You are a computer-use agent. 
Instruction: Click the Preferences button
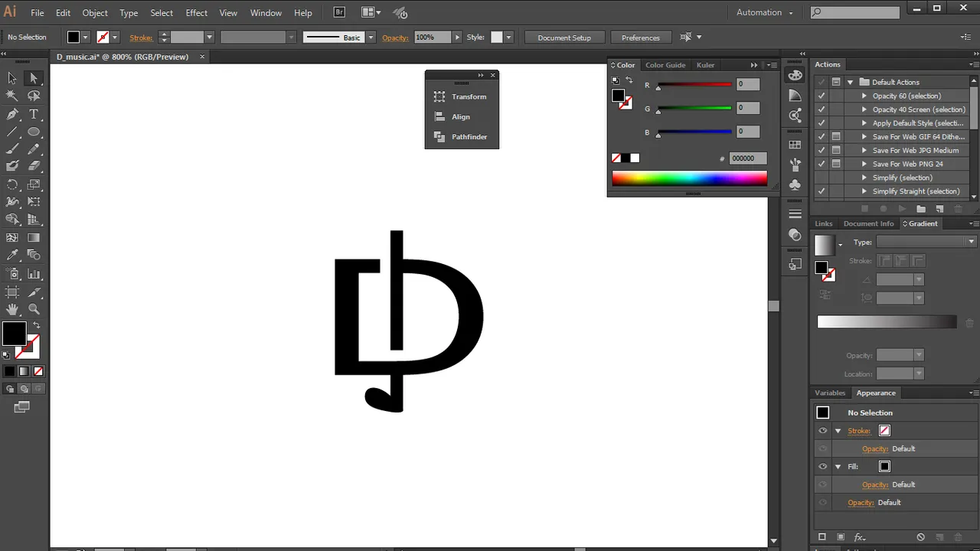[x=641, y=37]
